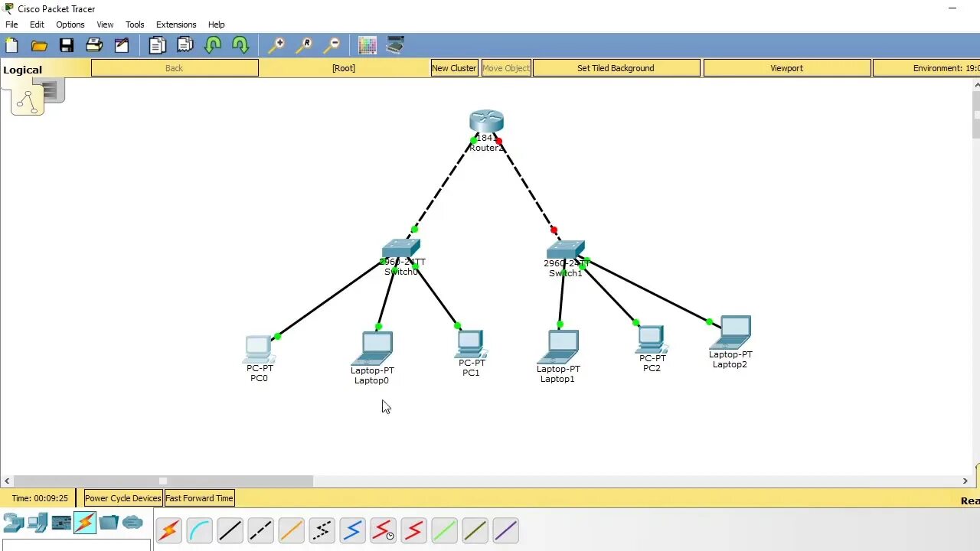Open the Extensions menu
Viewport: 980px width, 551px height.
point(176,24)
